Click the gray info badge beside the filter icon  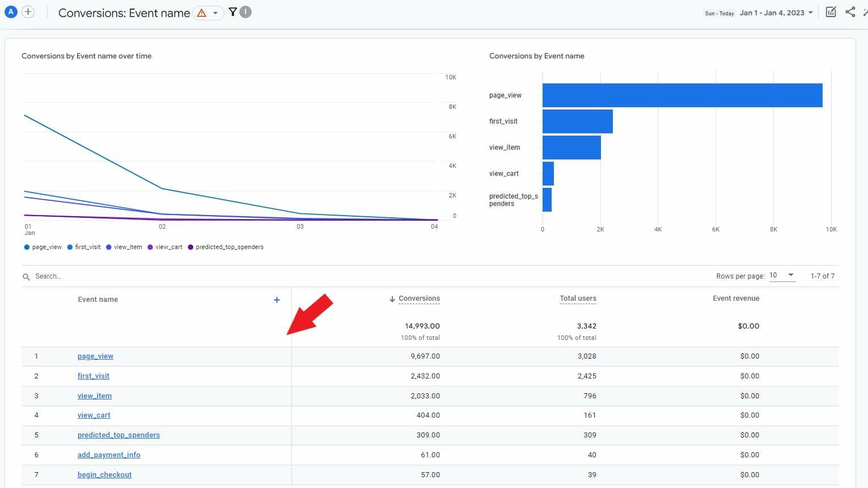tap(245, 11)
